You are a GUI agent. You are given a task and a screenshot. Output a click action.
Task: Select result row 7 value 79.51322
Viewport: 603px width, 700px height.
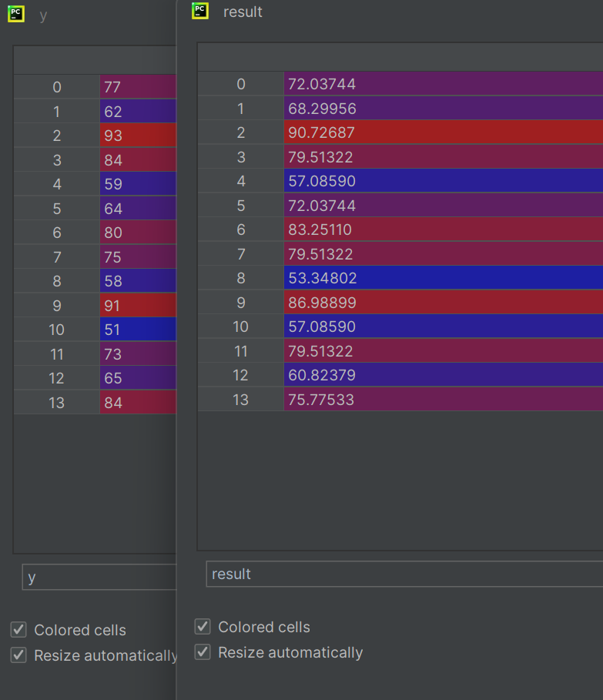[444, 254]
